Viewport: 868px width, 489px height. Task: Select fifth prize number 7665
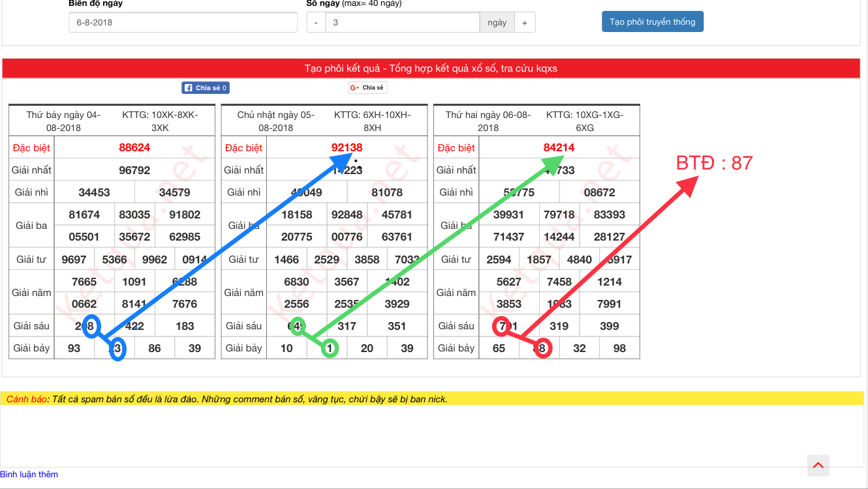84,282
